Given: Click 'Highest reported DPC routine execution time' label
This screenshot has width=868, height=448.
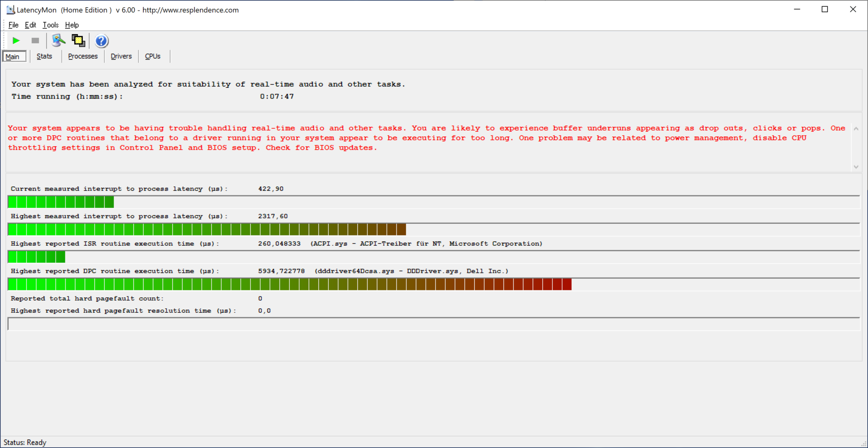Looking at the screenshot, I should point(115,271).
